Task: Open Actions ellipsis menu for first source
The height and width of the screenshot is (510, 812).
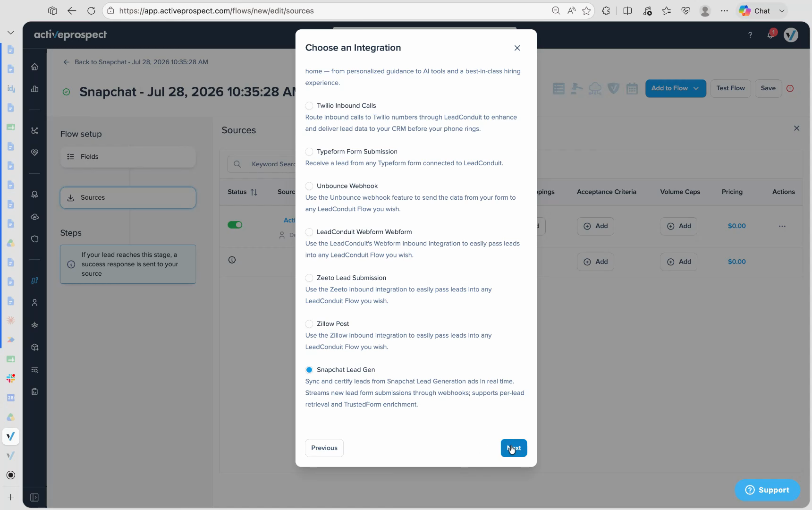Action: 782,226
